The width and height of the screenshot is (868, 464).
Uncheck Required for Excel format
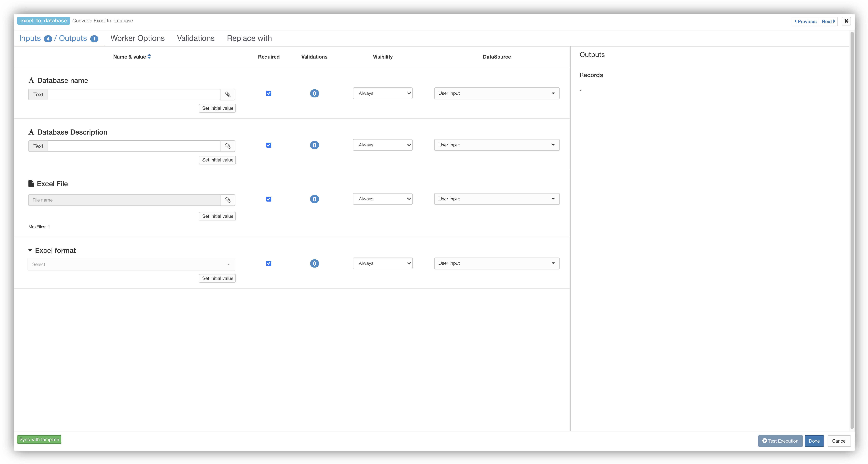[x=269, y=263]
